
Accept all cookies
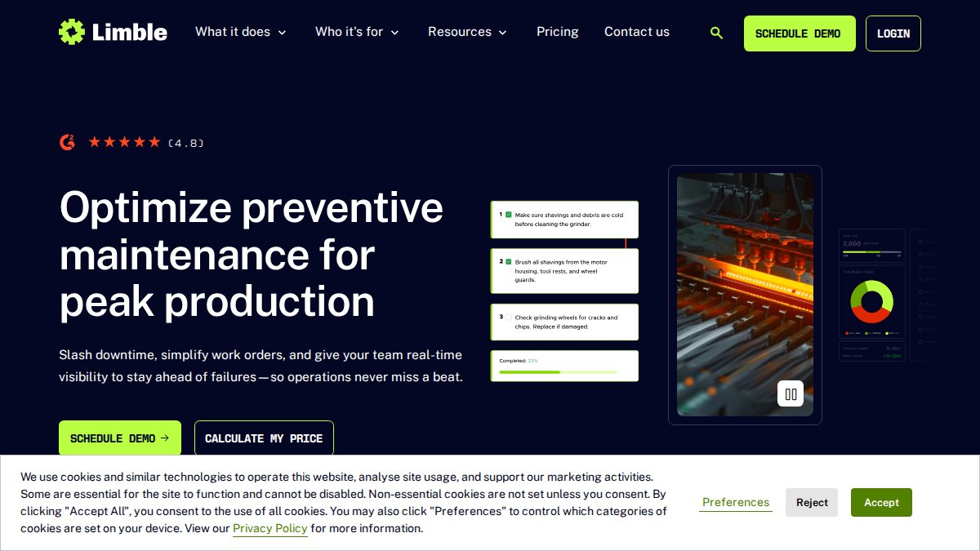[x=881, y=502]
